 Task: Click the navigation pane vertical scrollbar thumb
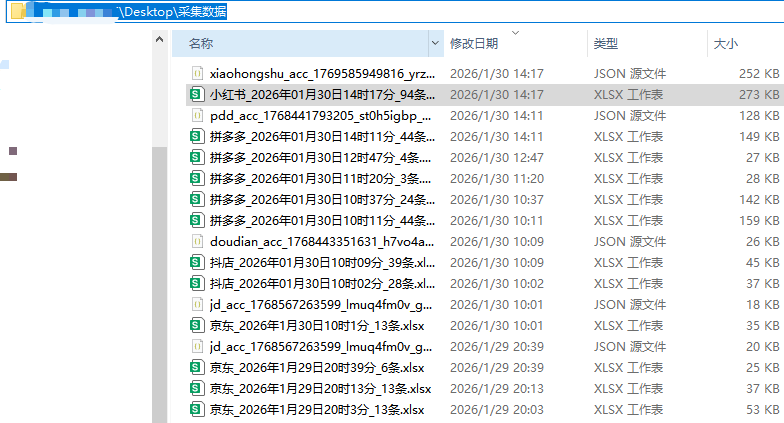(x=158, y=280)
